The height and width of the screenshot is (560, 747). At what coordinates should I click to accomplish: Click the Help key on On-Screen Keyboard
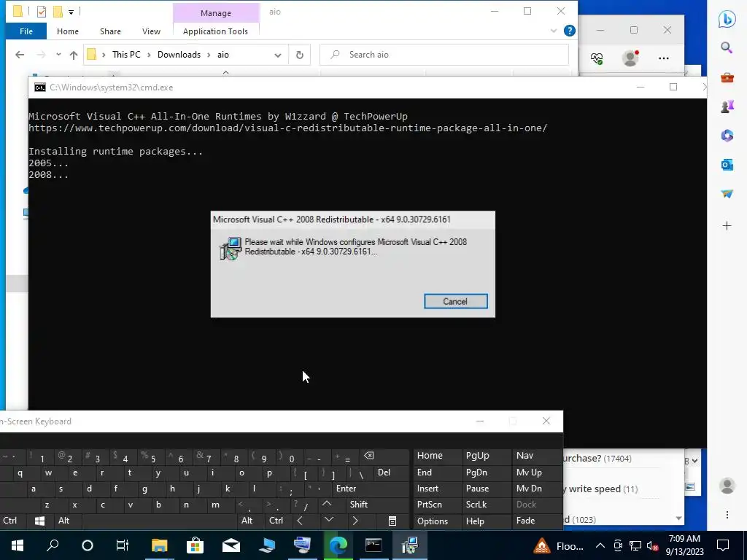pyautogui.click(x=475, y=521)
